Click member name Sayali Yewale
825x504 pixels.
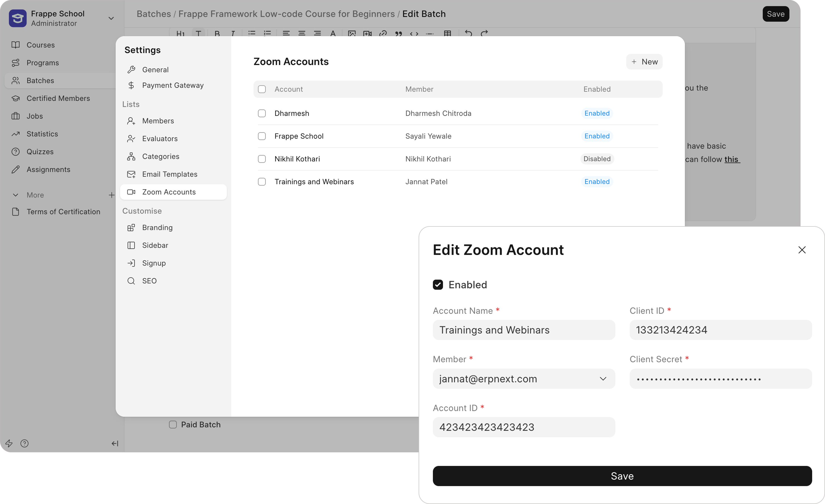point(428,136)
